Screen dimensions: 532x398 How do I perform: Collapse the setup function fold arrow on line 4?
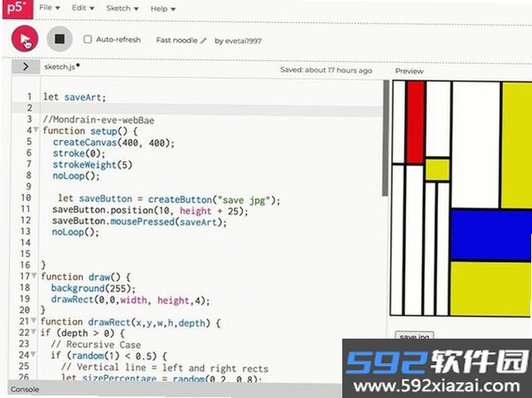[35, 129]
